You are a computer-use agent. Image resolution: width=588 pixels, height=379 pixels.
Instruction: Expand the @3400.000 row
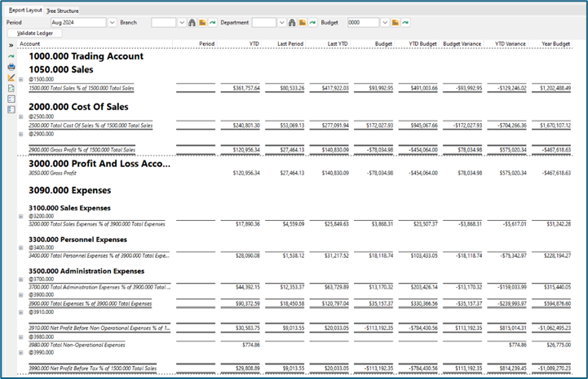pos(21,248)
